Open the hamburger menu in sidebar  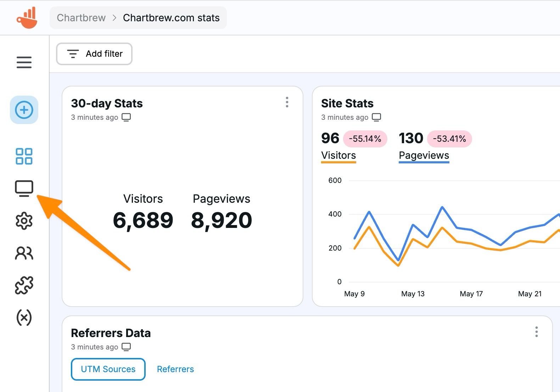pos(24,62)
